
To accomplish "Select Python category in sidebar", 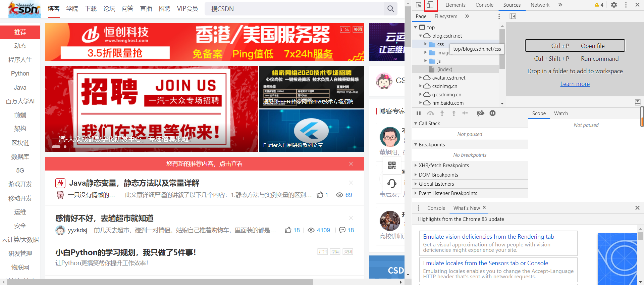I will [x=20, y=74].
